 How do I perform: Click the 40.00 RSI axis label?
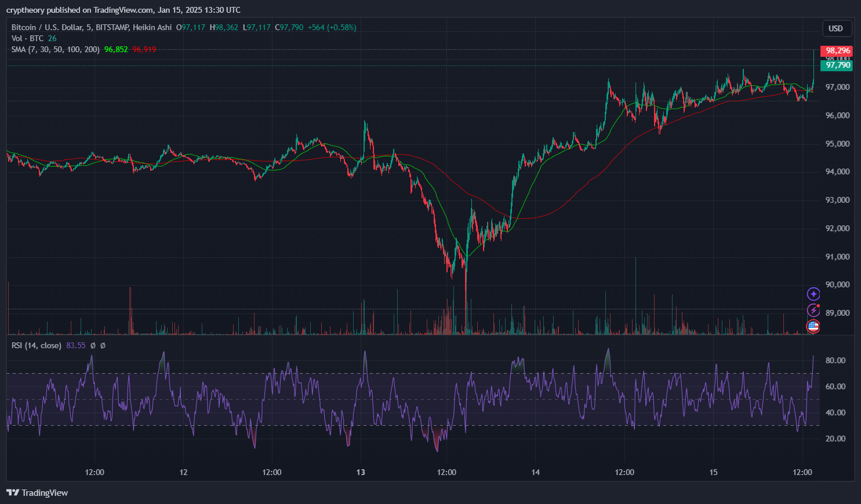pos(835,412)
